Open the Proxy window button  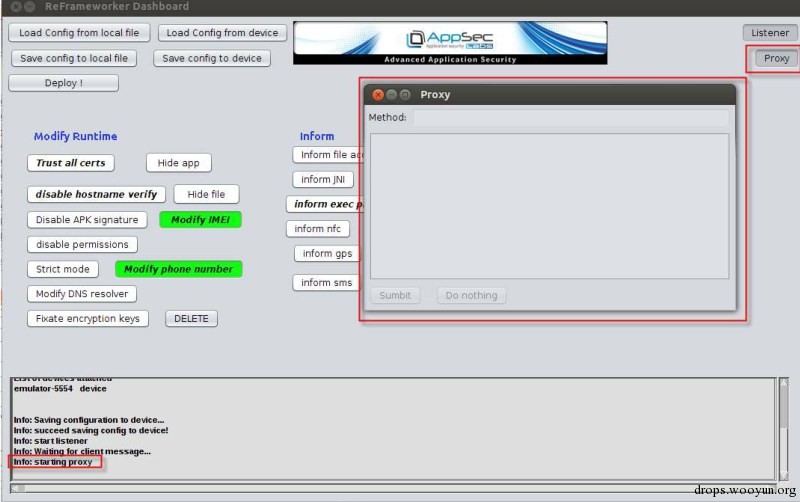click(x=776, y=58)
